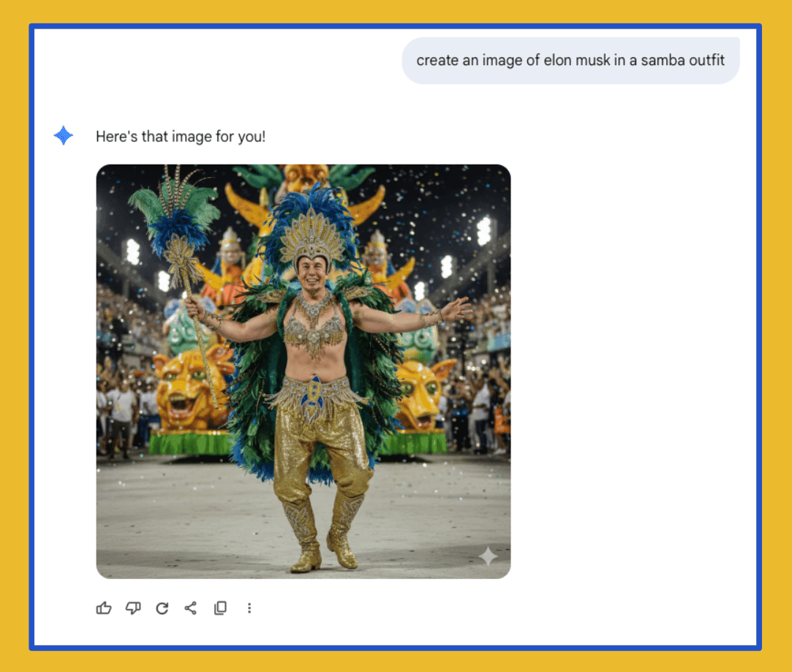This screenshot has width=792, height=672.
Task: Click the user prompt message bubble
Action: pos(570,61)
